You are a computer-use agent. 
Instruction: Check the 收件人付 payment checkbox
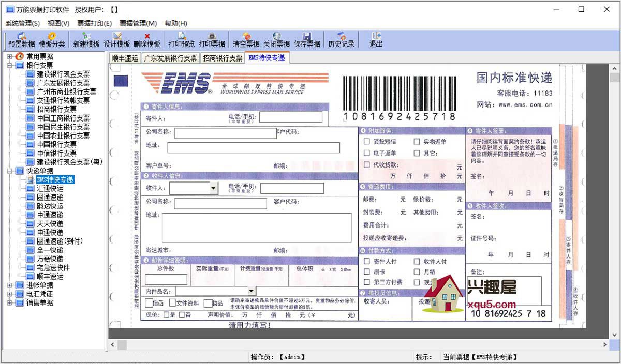[x=417, y=262]
